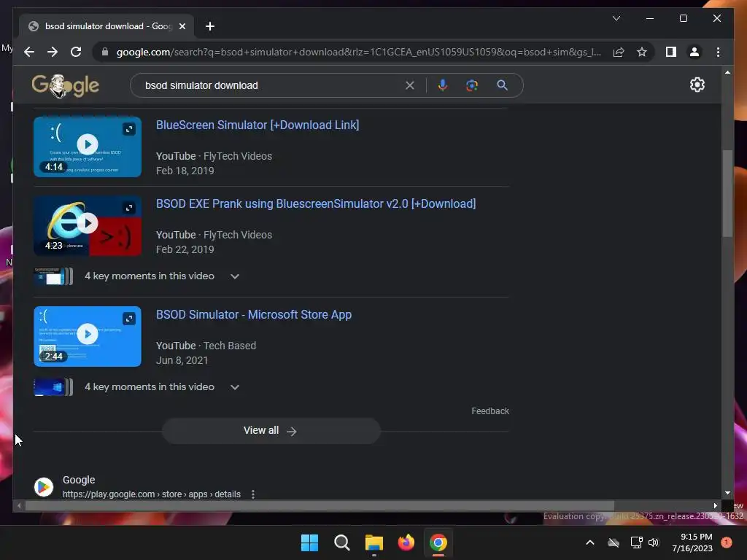Send feedback via the Feedback link
Screen dimensions: 747x560
click(x=490, y=411)
